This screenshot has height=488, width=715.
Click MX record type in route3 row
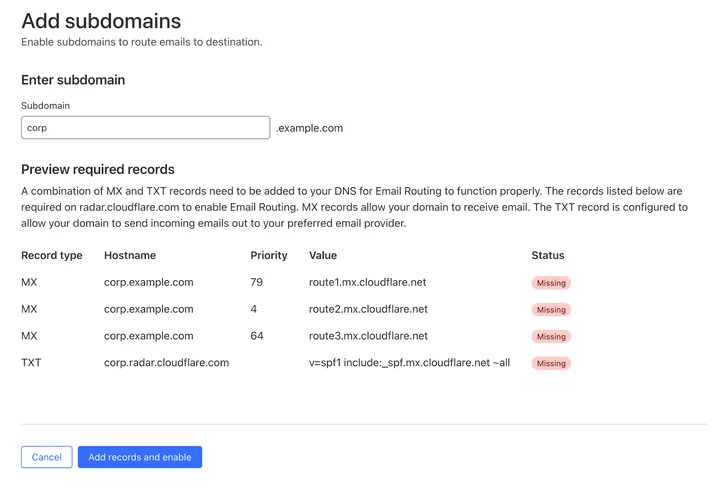point(29,336)
